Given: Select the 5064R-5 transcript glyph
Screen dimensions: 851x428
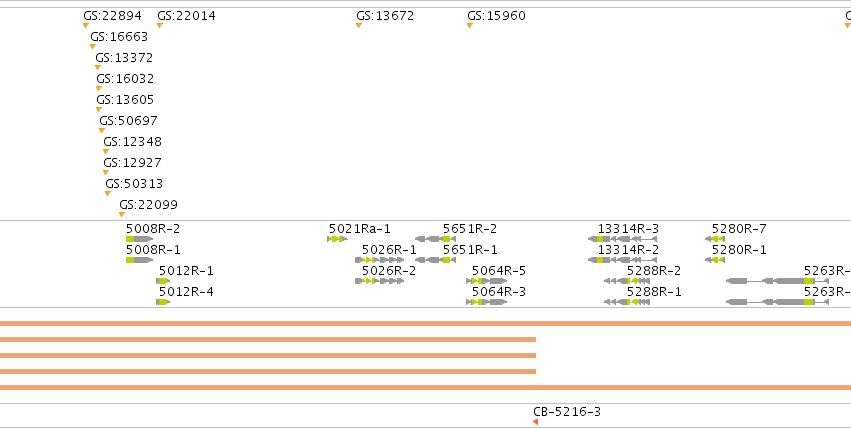Looking at the screenshot, I should pyautogui.click(x=486, y=281).
